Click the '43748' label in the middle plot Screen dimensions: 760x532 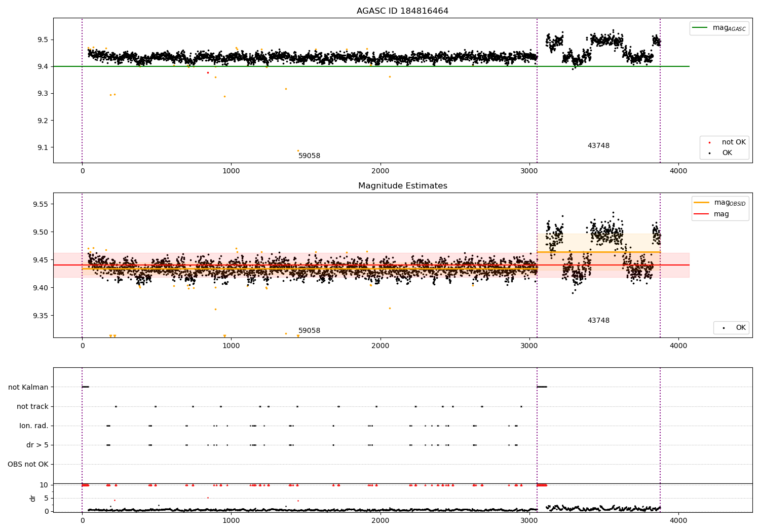tap(598, 321)
